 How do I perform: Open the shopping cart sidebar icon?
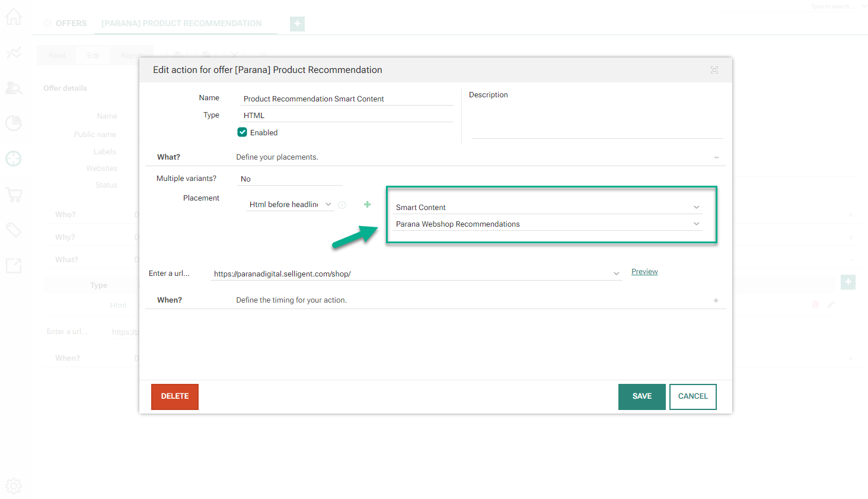click(14, 195)
